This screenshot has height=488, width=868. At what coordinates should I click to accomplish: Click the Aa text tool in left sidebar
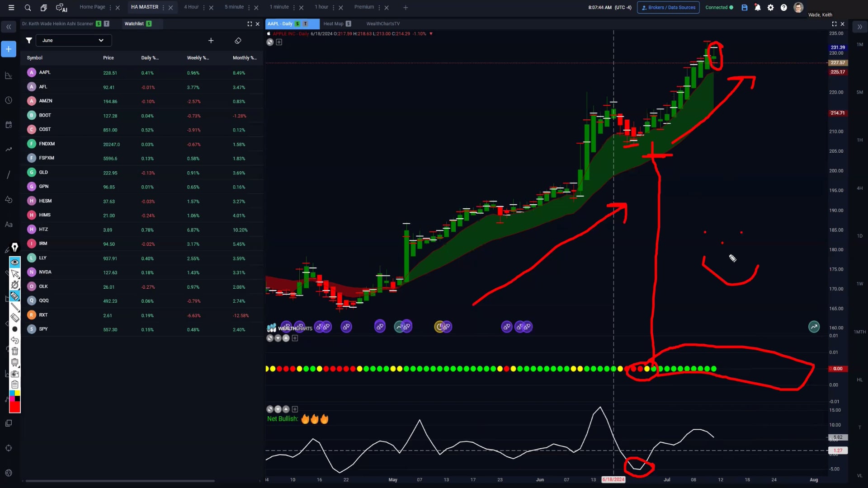(x=9, y=225)
